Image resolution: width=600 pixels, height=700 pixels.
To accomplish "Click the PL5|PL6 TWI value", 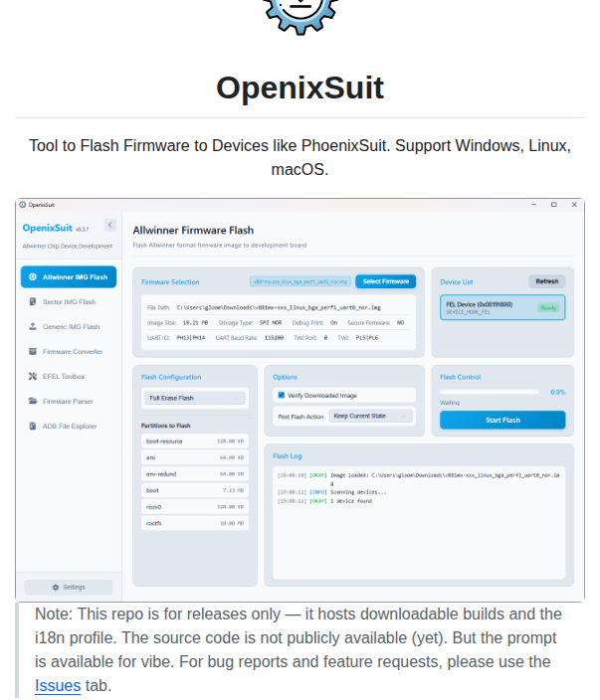I will 367,338.
